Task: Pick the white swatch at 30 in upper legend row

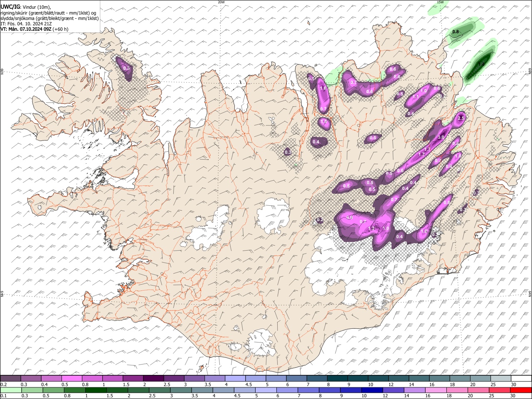Action: click(x=521, y=379)
